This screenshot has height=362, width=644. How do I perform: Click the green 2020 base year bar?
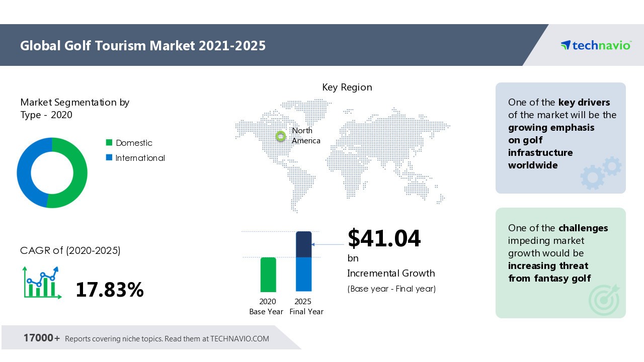click(268, 275)
